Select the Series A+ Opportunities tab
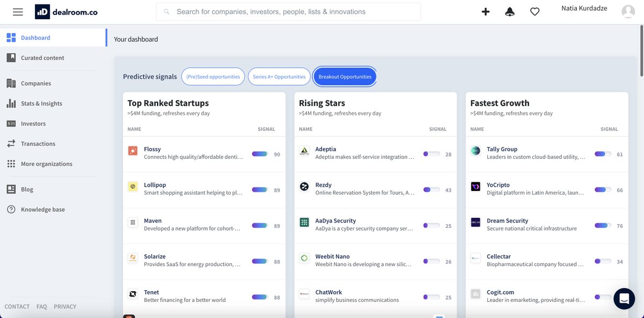The height and width of the screenshot is (318, 644). tap(279, 77)
